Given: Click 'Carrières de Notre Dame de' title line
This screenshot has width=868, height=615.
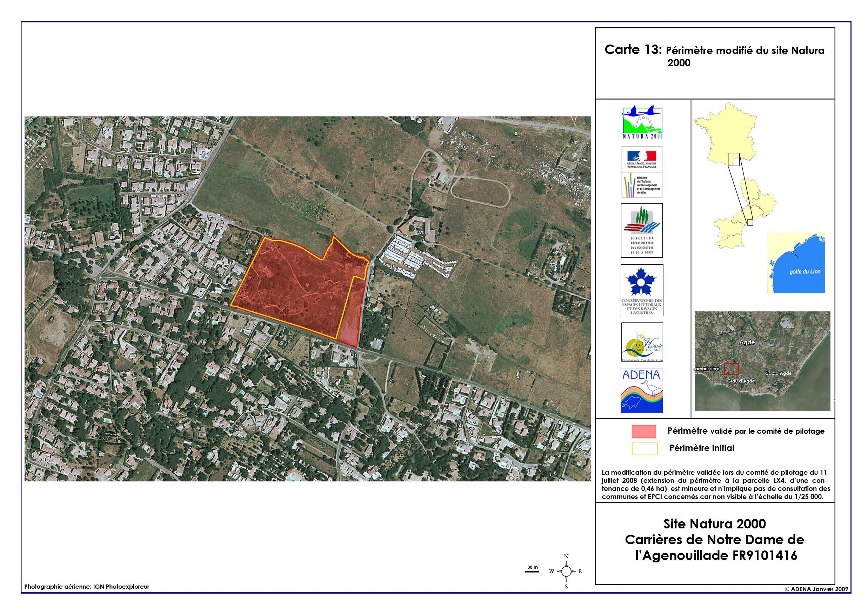Looking at the screenshot, I should (x=715, y=540).
